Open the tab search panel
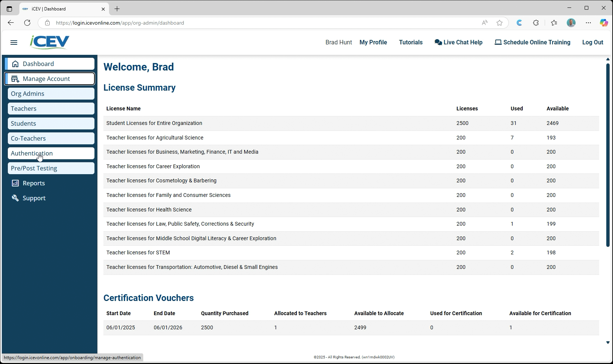This screenshot has width=613, height=364. 9,9
